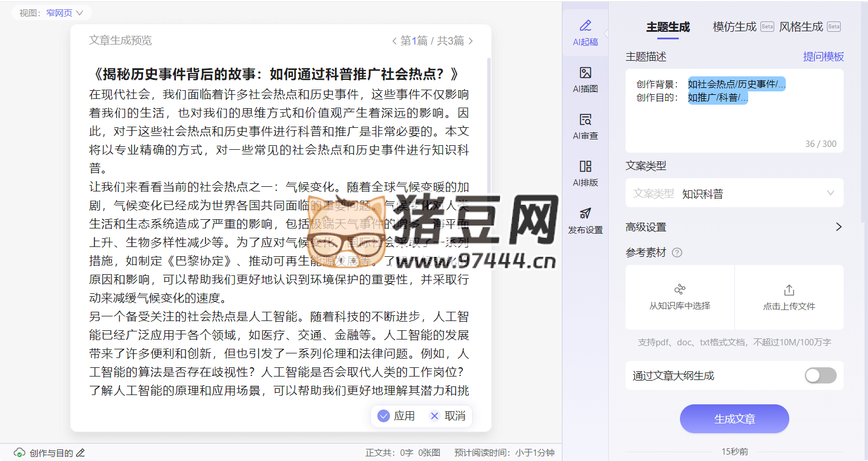Open the 文案类型 dropdown
This screenshot has height=461, width=868.
[x=734, y=193]
